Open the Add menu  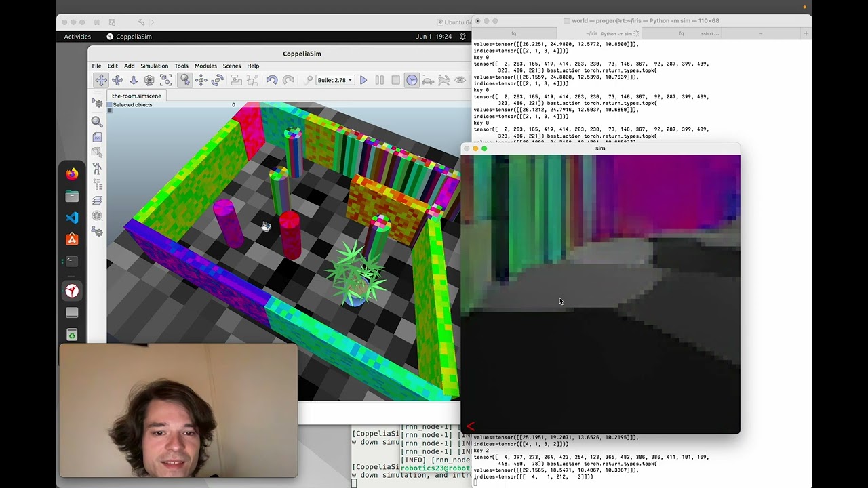coord(129,66)
